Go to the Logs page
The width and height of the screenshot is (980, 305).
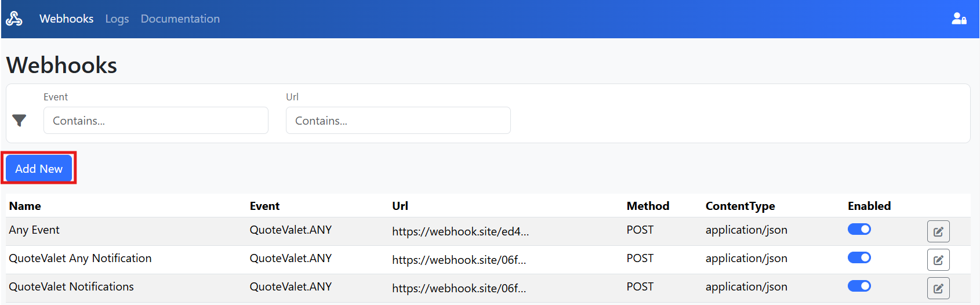[117, 19]
